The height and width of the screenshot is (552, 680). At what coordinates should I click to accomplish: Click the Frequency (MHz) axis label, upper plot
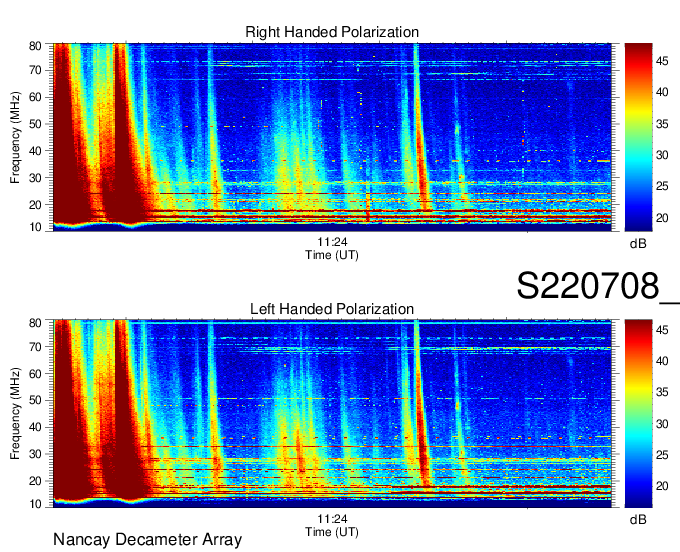pyautogui.click(x=15, y=137)
